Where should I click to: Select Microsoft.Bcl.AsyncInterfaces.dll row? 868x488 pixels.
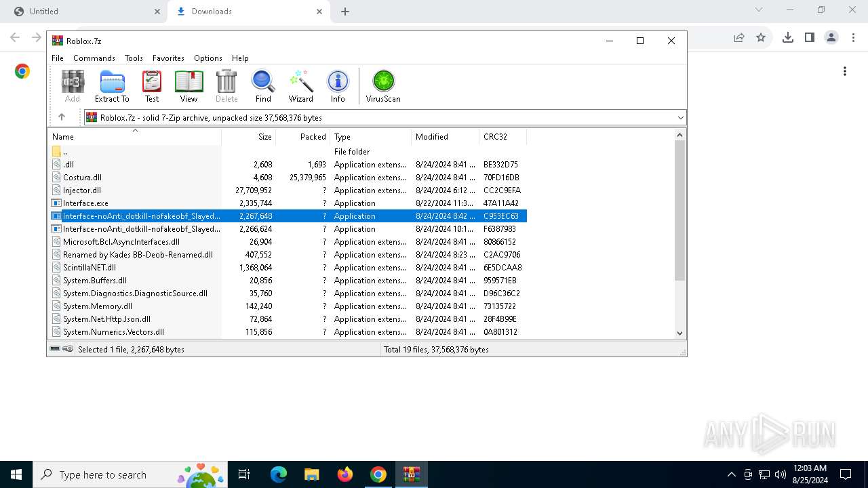click(x=287, y=242)
